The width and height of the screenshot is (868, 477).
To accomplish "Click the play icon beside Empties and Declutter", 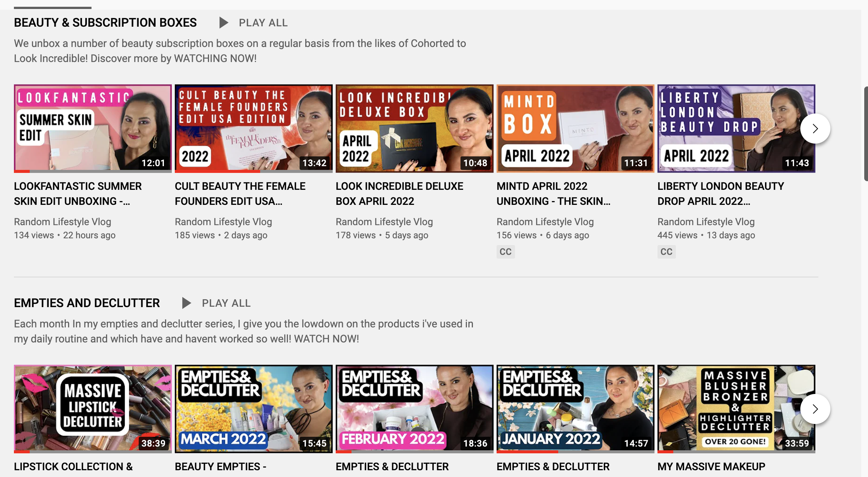I will click(x=186, y=303).
